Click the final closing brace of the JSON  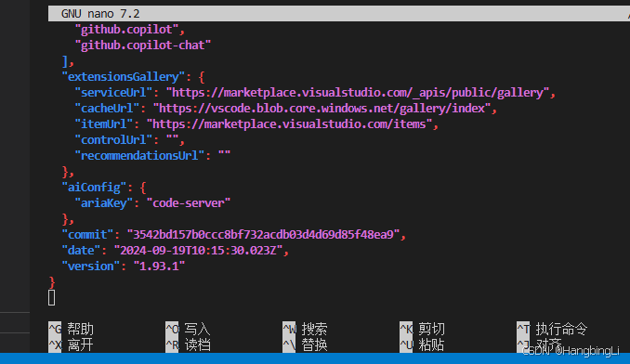52,282
